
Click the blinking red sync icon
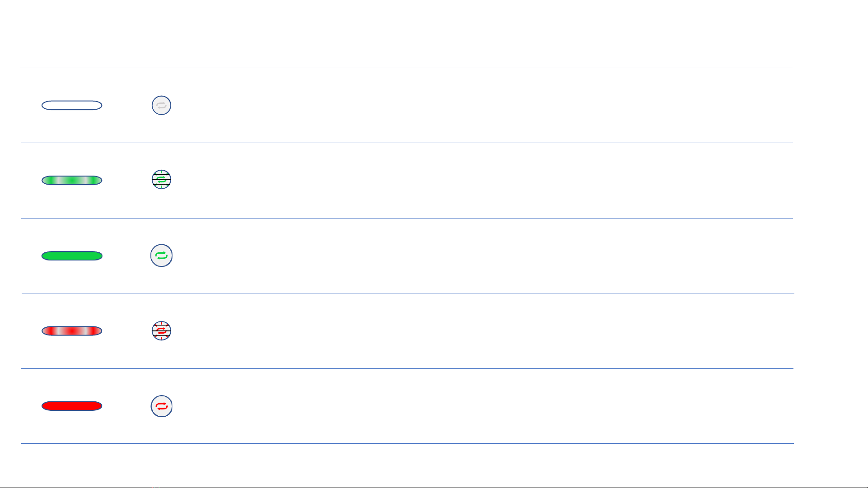[161, 331]
